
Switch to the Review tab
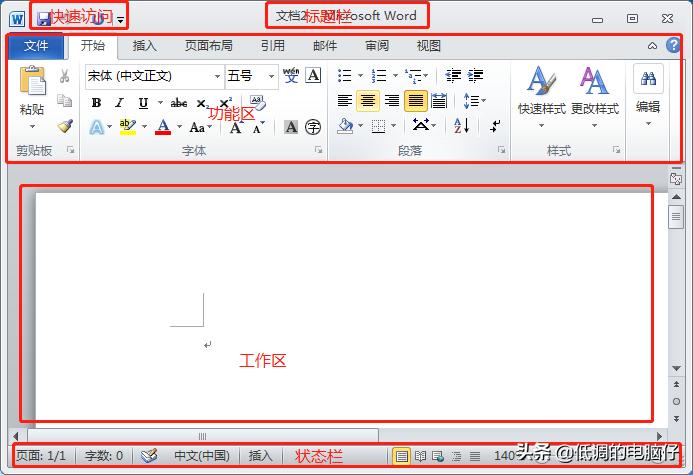coord(377,46)
